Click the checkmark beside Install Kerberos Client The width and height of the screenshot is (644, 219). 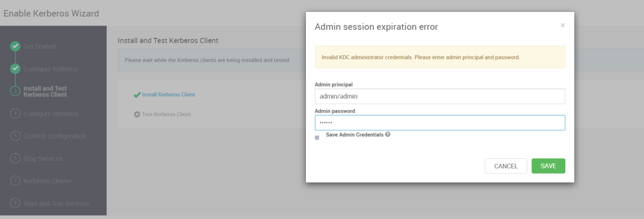(137, 95)
